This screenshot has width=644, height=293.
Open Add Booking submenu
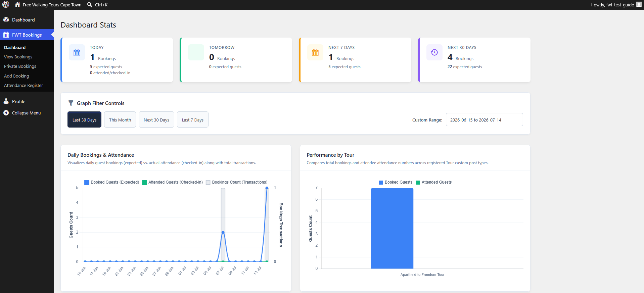(16, 76)
